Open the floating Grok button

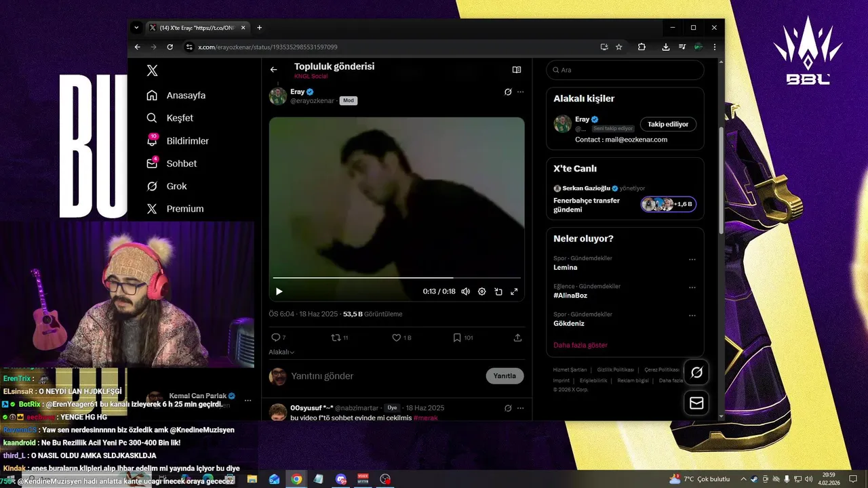point(696,372)
